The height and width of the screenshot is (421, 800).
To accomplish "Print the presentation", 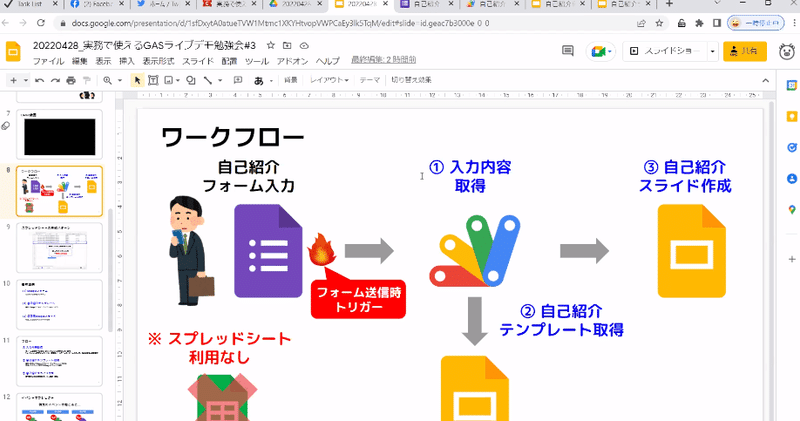I will point(71,80).
